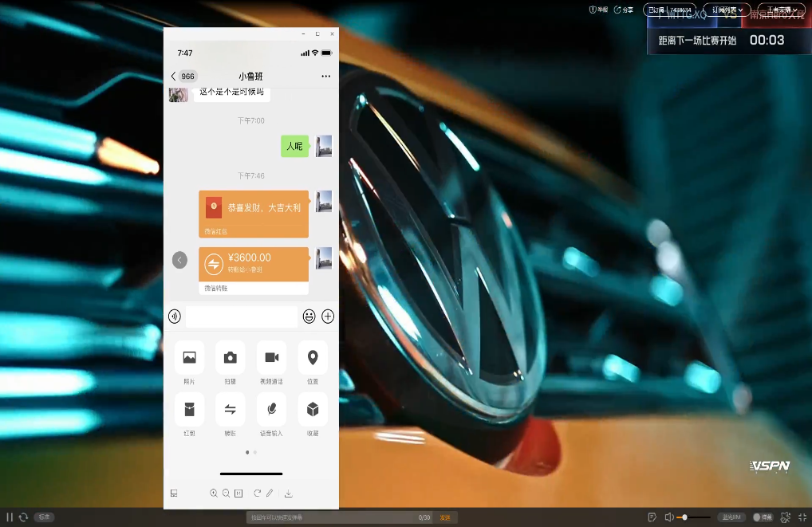Viewport: 812px width, 527px height.
Task: Open 拍摄 camera option
Action: tap(231, 363)
